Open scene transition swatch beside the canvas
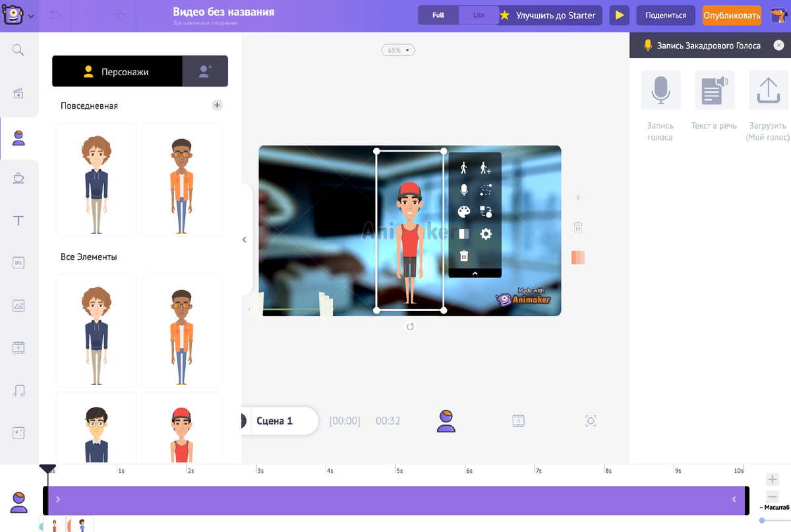 coord(578,258)
